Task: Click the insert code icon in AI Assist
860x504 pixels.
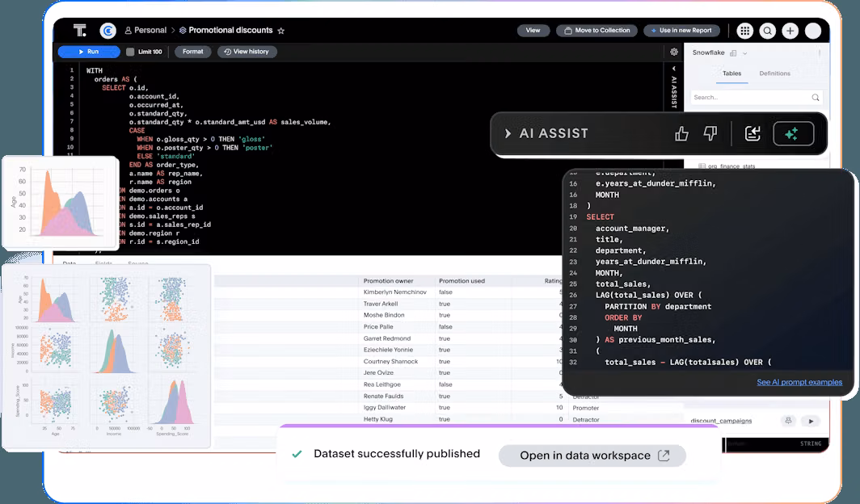Action: click(752, 133)
